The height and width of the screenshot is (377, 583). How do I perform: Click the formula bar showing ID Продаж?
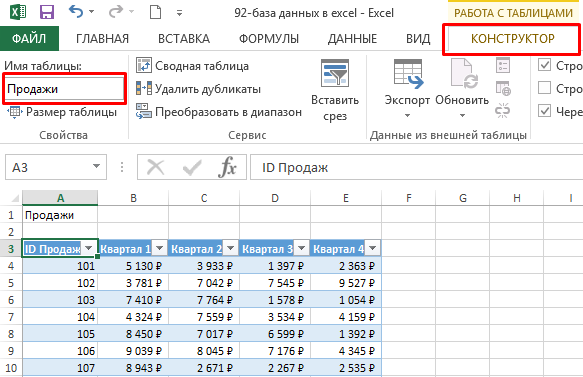point(416,167)
